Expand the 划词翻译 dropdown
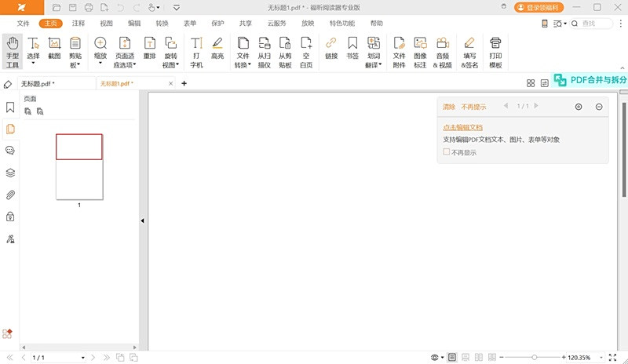The width and height of the screenshot is (628, 364). (x=380, y=65)
